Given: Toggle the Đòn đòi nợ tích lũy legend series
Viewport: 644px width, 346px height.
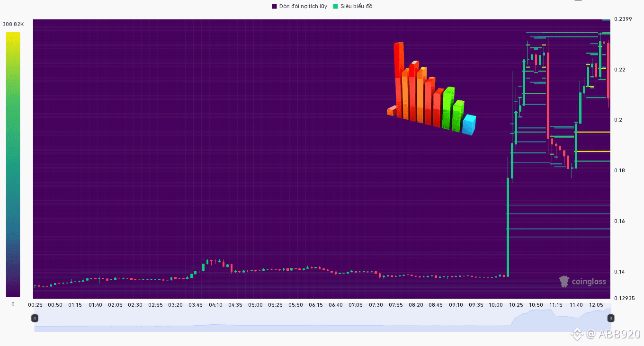Looking at the screenshot, I should tap(299, 6).
